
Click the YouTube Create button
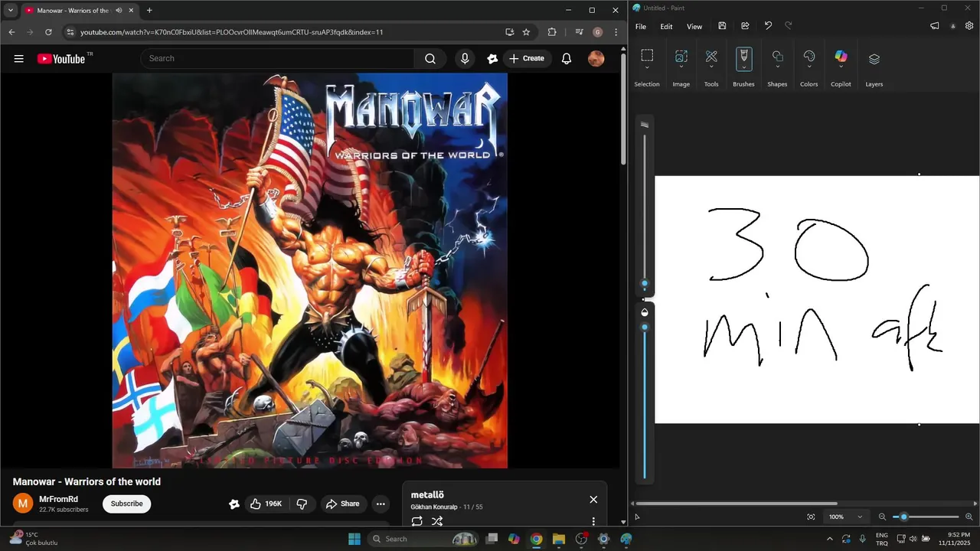[x=527, y=58]
